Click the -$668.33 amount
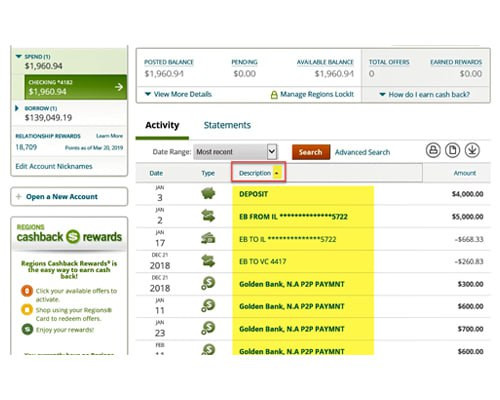 pos(468,239)
